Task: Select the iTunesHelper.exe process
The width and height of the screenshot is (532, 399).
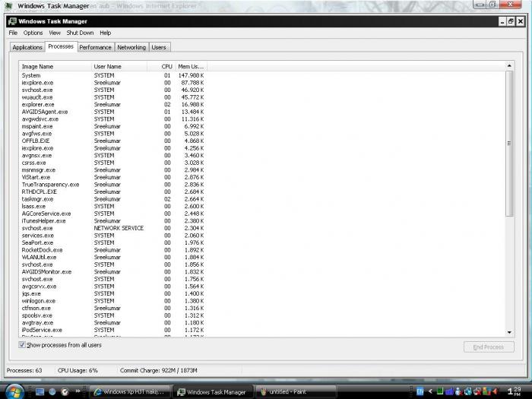Action: (113, 221)
